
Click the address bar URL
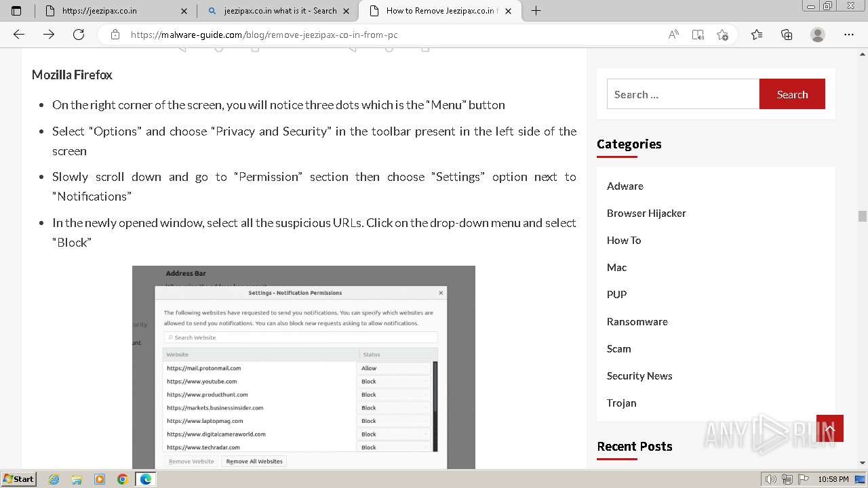264,35
